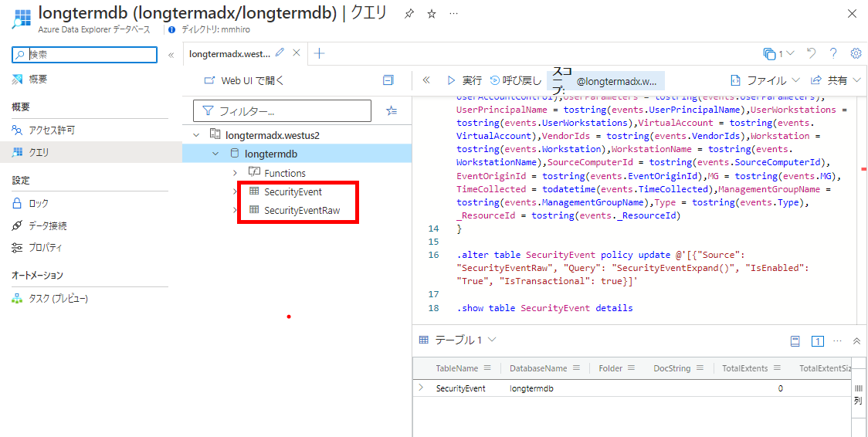Select the スコープ @longtermadx.w... scope
Screen dimensions: 868x437
(x=605, y=81)
